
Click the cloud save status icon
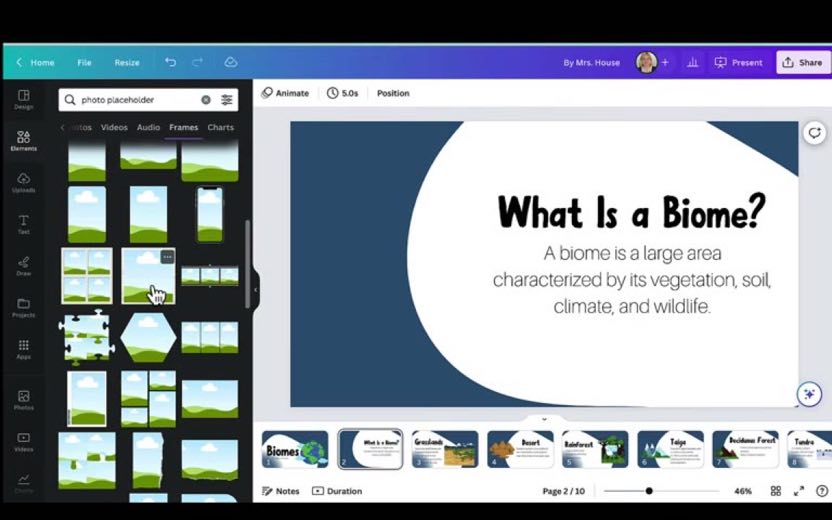click(x=230, y=62)
